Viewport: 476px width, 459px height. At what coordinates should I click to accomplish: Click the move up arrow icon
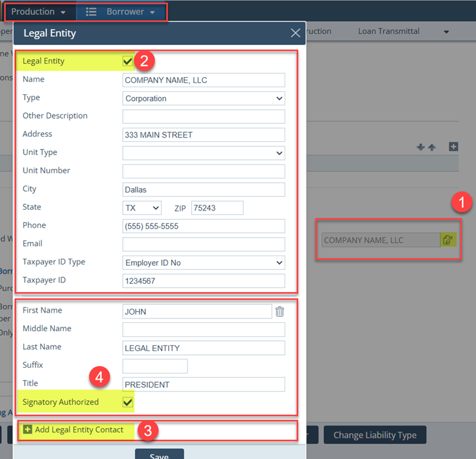click(x=432, y=147)
